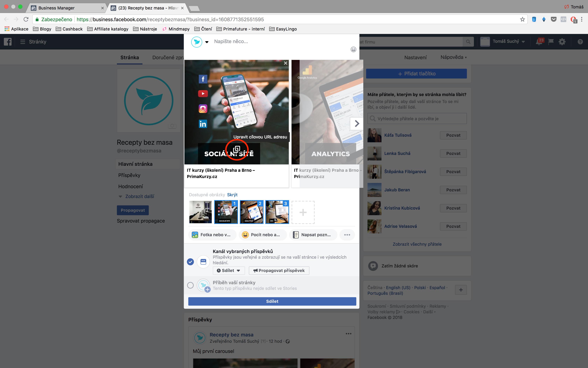
Task: Select Kanál vybraných příspěvků checkbox
Action: pos(191,262)
